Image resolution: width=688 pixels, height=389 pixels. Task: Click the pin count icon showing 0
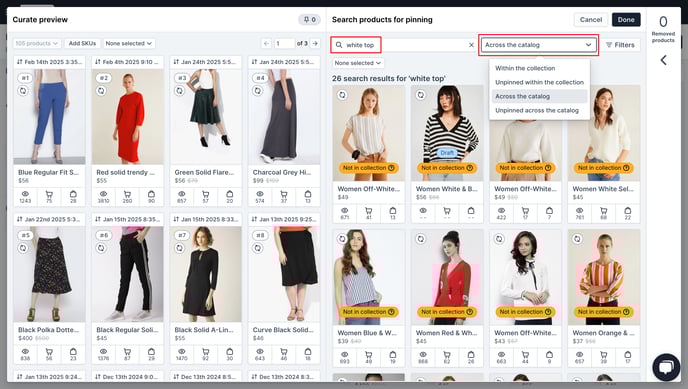[309, 20]
